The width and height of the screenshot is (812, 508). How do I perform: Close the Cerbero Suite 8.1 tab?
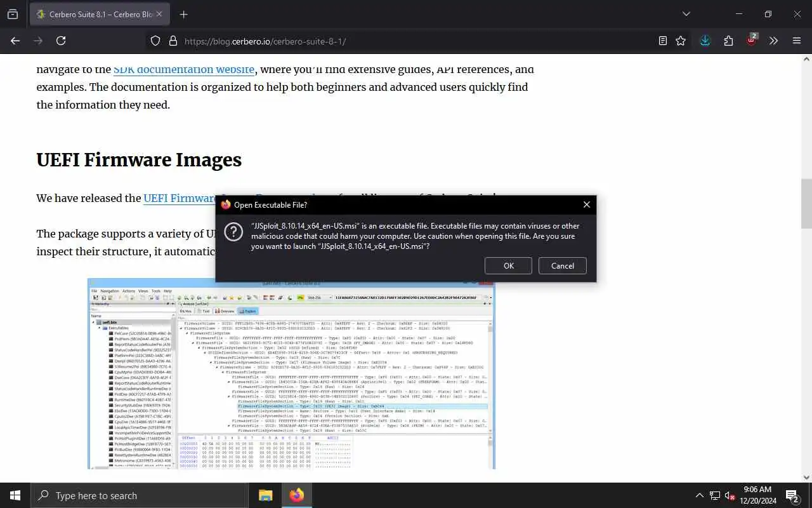coord(159,14)
